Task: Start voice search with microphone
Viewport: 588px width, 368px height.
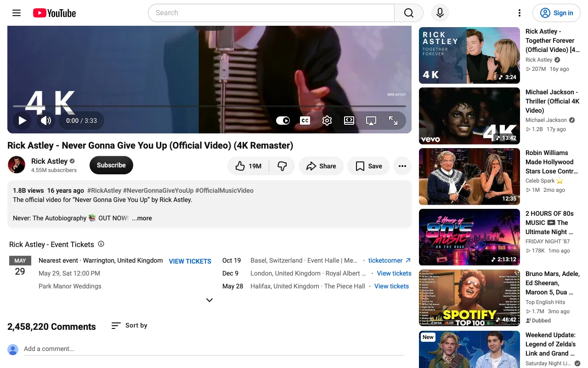Action: (440, 13)
